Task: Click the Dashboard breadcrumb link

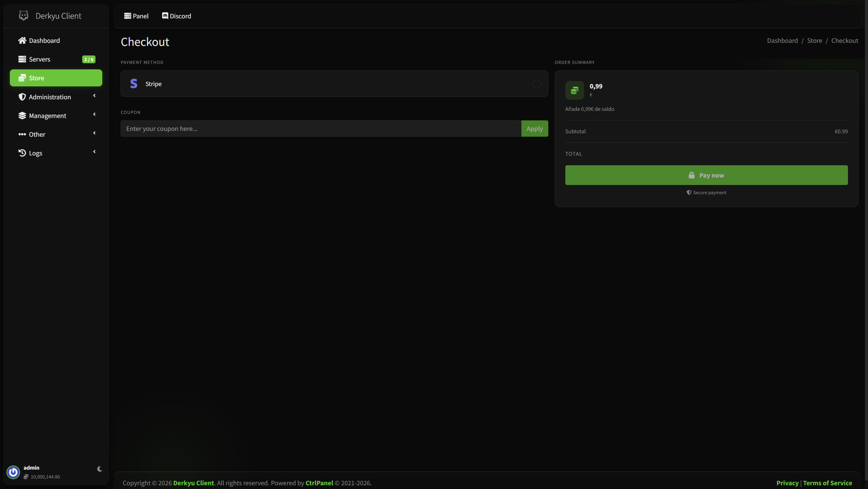Action: 782,40
